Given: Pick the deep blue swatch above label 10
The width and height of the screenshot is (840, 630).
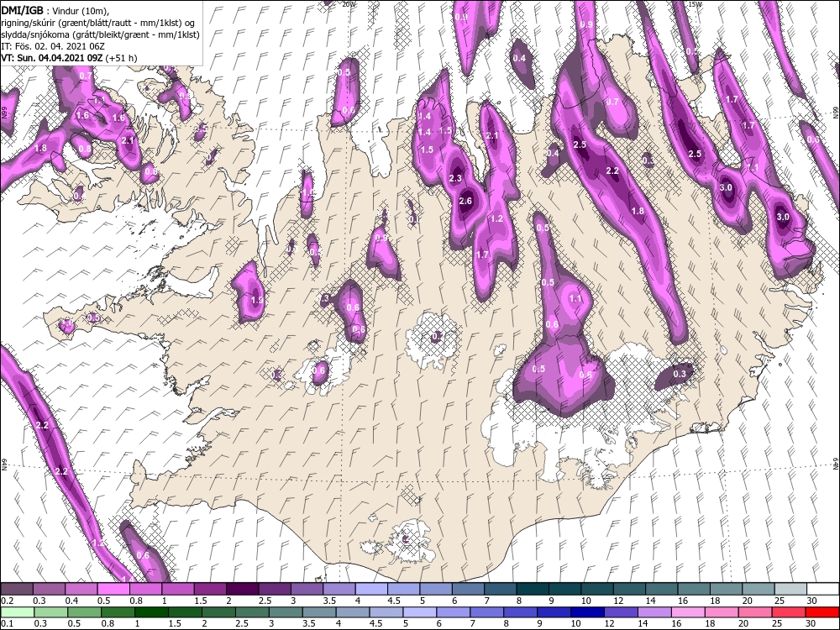Looking at the screenshot, I should [586, 612].
